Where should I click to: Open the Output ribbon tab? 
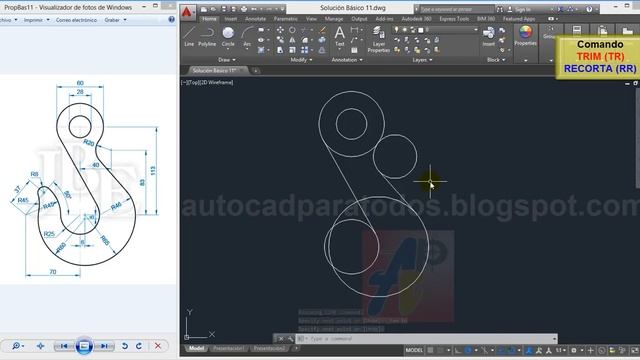[x=359, y=19]
